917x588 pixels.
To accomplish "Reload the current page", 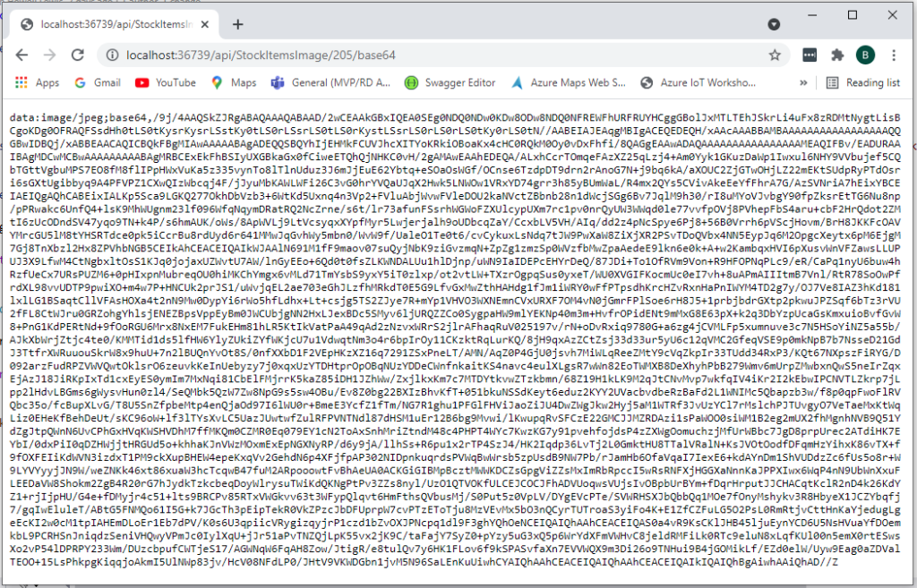I will (x=79, y=55).
